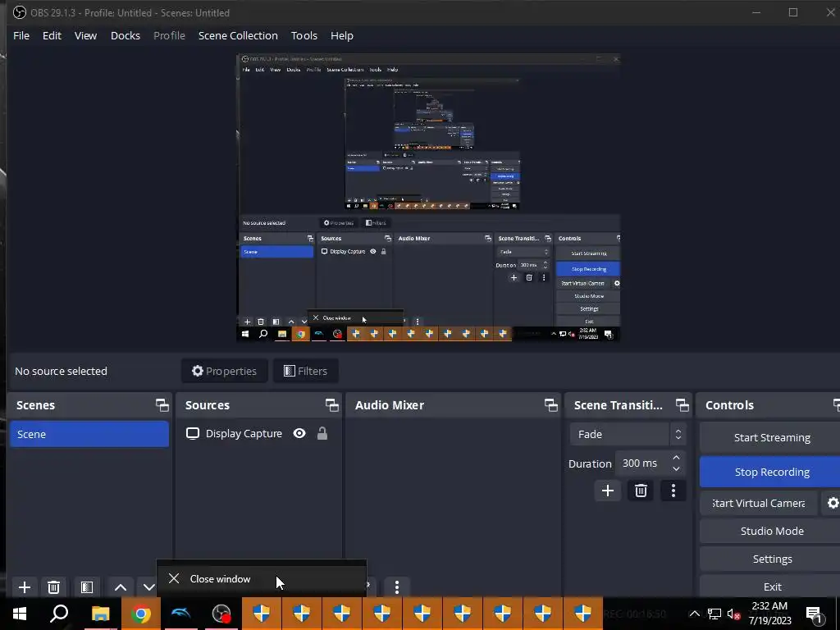This screenshot has height=630, width=840.
Task: Add a new scene transition
Action: 608,491
